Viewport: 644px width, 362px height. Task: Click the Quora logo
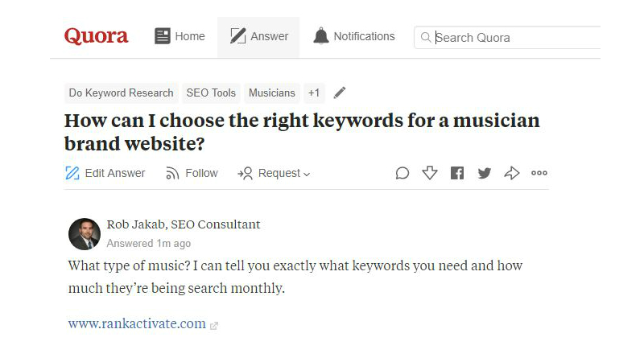pyautogui.click(x=96, y=36)
